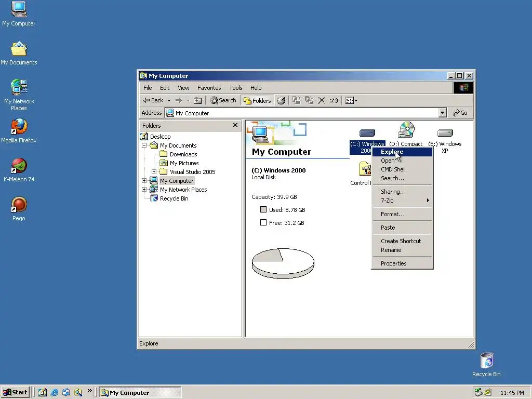Click the Back toolbar button
The width and height of the screenshot is (532, 399).
coord(153,100)
